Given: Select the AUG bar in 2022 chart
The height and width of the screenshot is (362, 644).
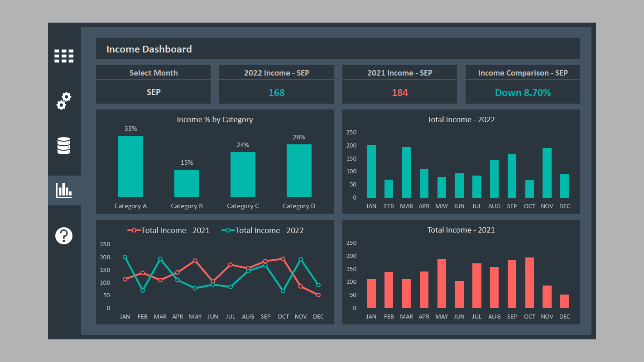Looking at the screenshot, I should tap(495, 179).
